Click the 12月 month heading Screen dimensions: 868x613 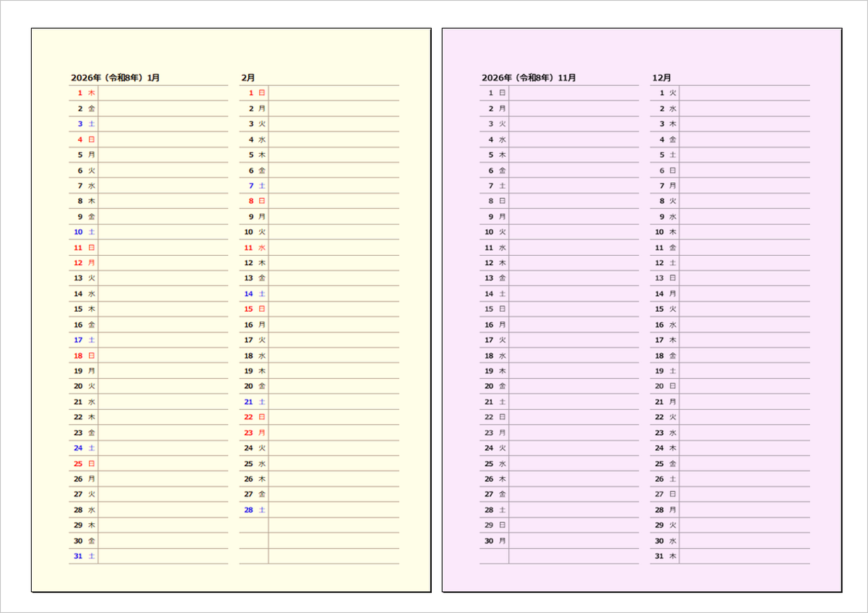[661, 77]
